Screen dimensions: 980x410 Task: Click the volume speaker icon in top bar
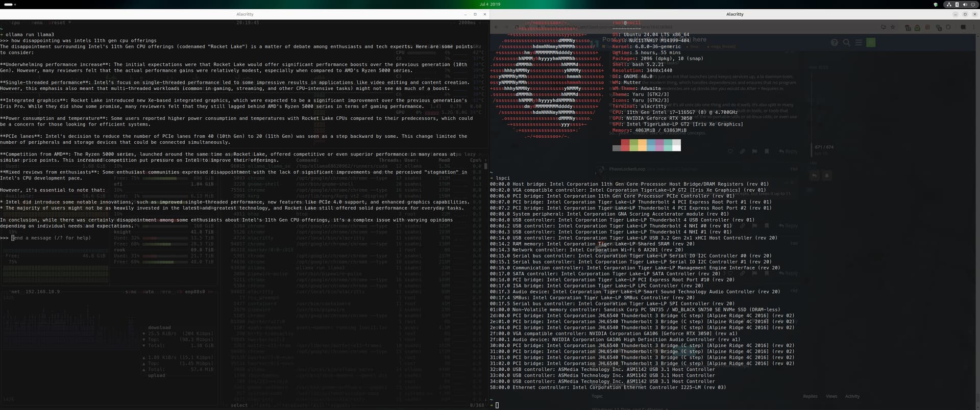click(x=965, y=4)
